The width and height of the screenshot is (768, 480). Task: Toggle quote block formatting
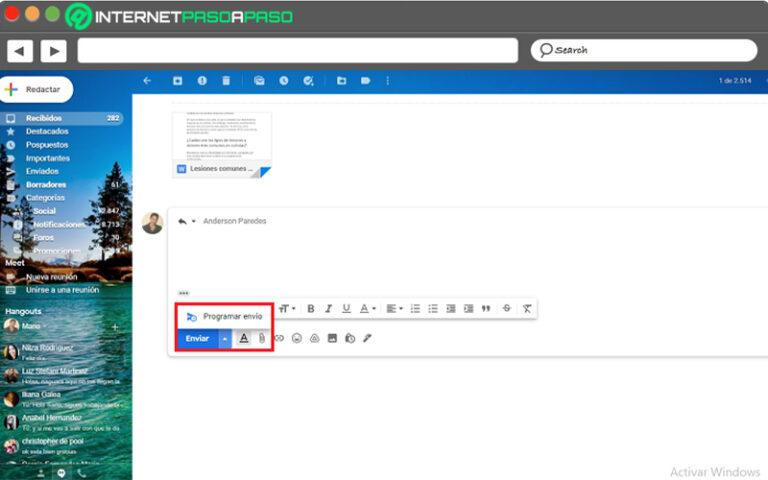tap(486, 309)
